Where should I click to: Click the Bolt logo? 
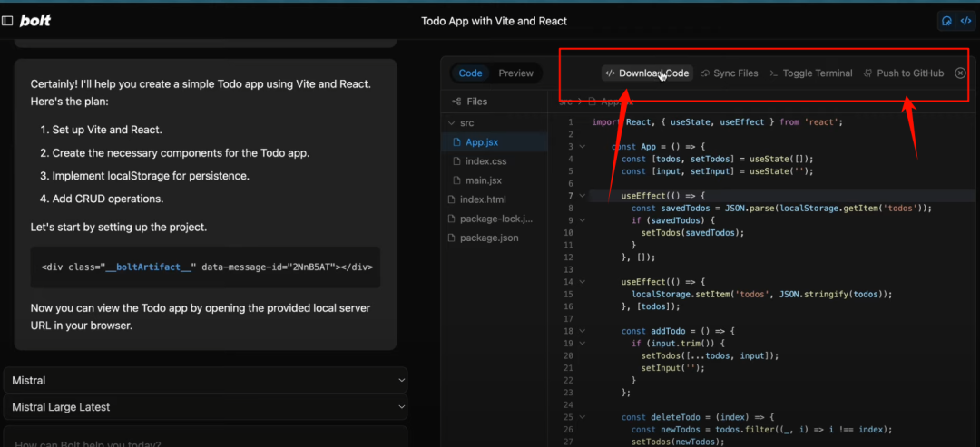tap(35, 21)
